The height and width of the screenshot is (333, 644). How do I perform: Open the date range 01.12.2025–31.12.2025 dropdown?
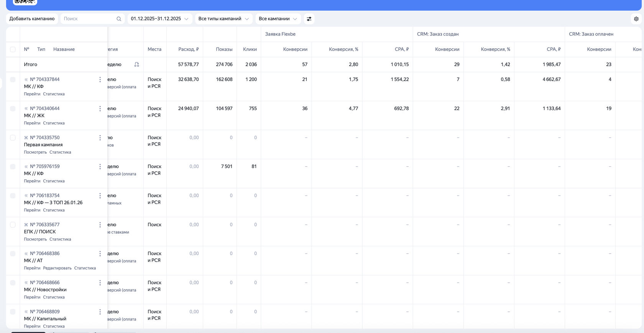pyautogui.click(x=160, y=19)
